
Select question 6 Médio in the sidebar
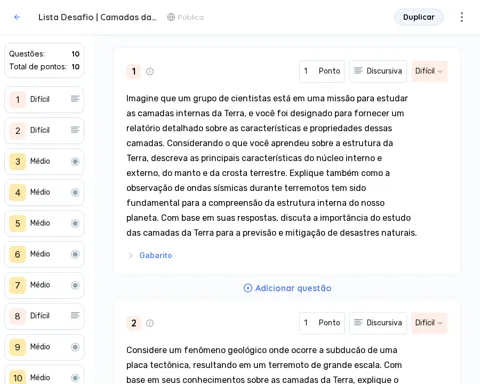pyautogui.click(x=44, y=254)
